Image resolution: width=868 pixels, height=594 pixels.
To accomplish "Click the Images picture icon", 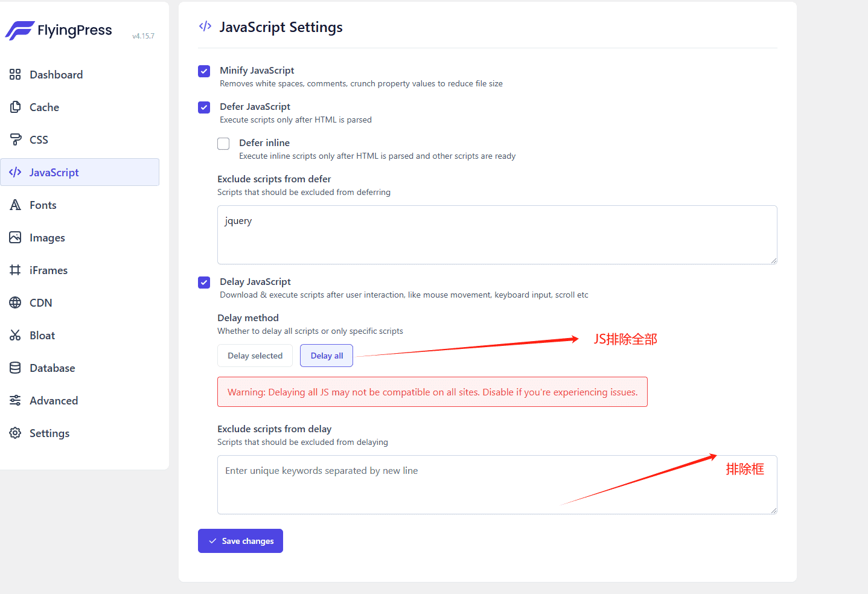I will click(15, 238).
